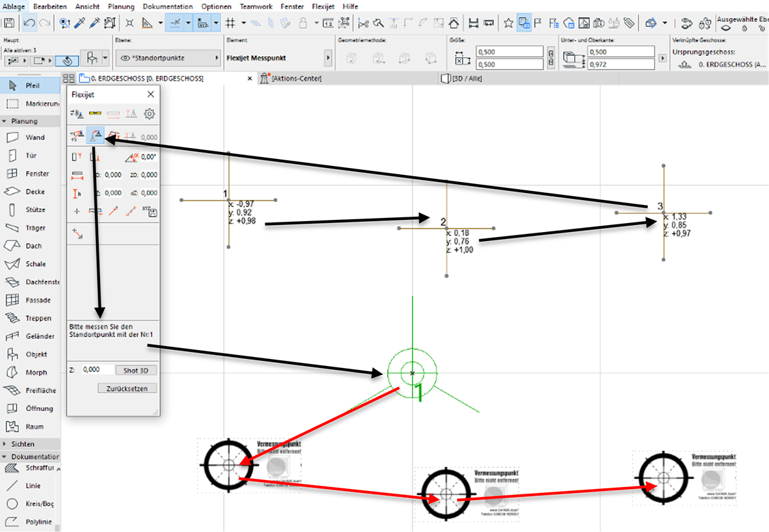Click the scissors trim icon
Screen dimensions: 769x532
pyautogui.click(x=363, y=23)
